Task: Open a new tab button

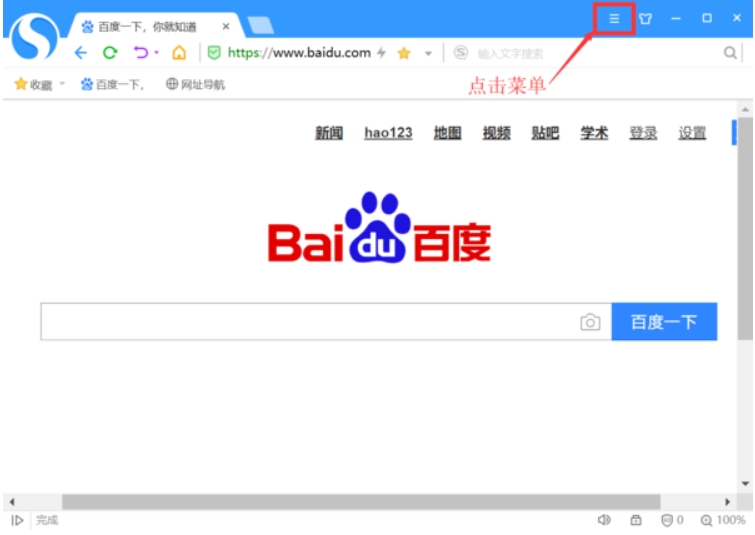Action: click(260, 25)
